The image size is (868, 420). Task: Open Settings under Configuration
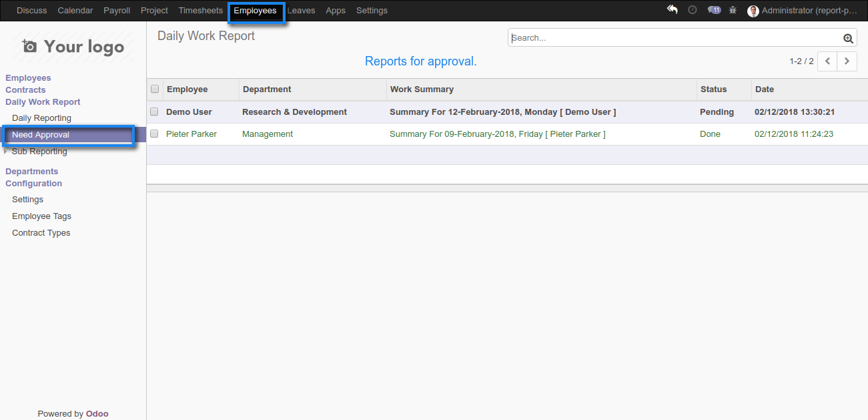point(27,200)
